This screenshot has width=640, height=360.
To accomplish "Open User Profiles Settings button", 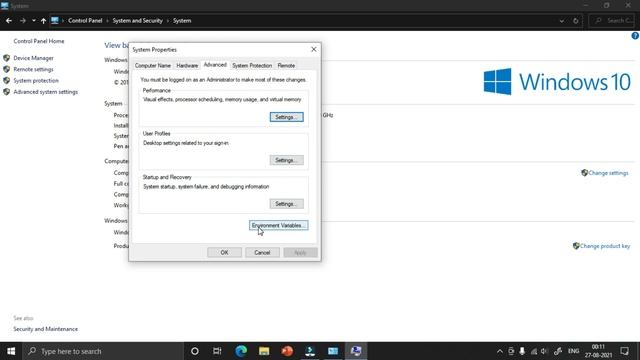I will pos(287,160).
